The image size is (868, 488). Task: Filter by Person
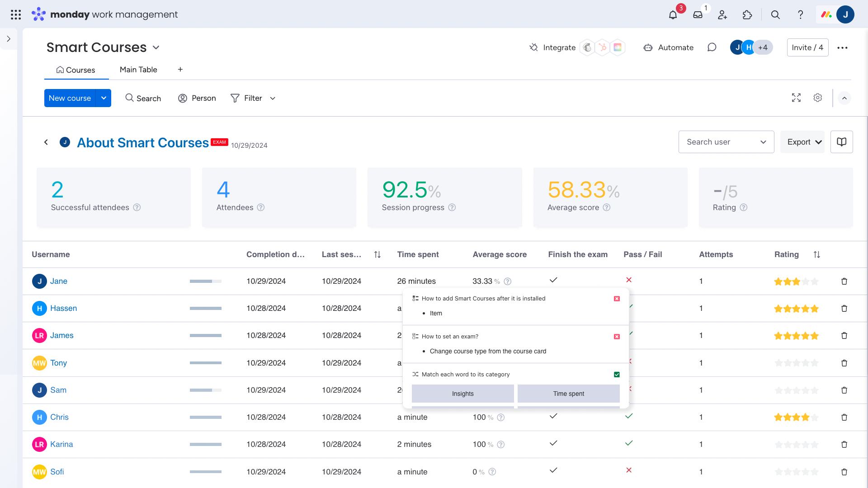click(197, 98)
